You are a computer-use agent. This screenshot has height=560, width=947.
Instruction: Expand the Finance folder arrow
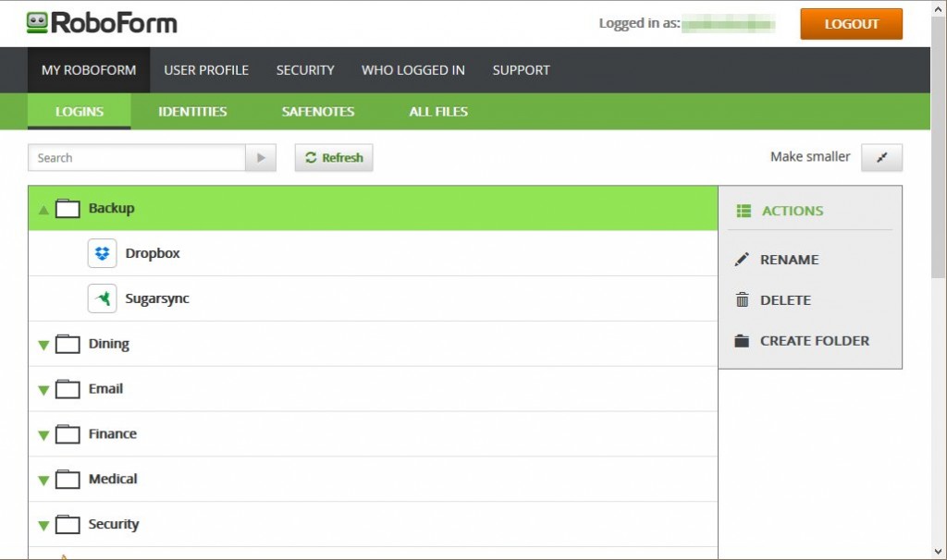[x=43, y=435]
